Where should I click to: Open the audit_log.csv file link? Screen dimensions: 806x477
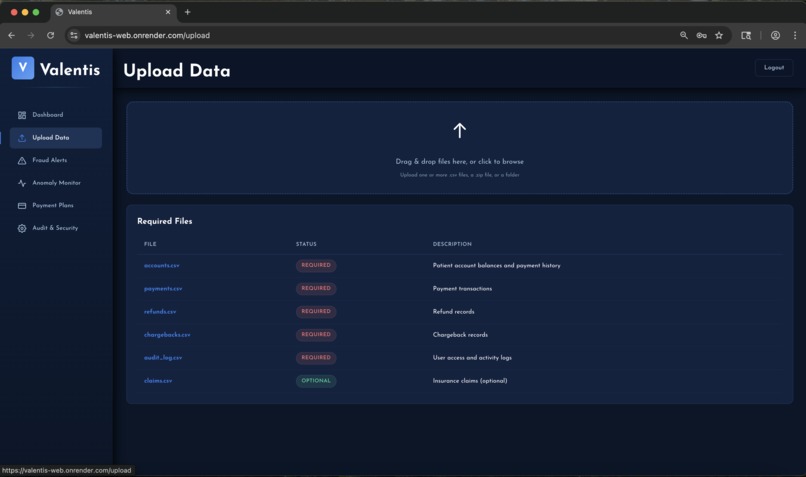163,358
